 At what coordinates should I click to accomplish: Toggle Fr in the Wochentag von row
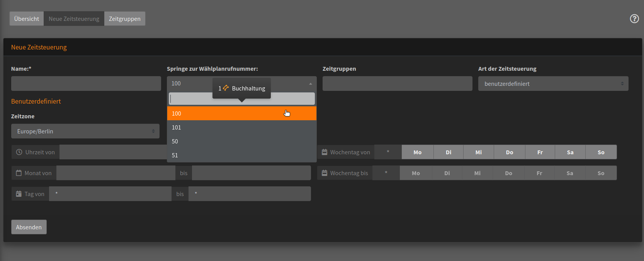pos(540,152)
